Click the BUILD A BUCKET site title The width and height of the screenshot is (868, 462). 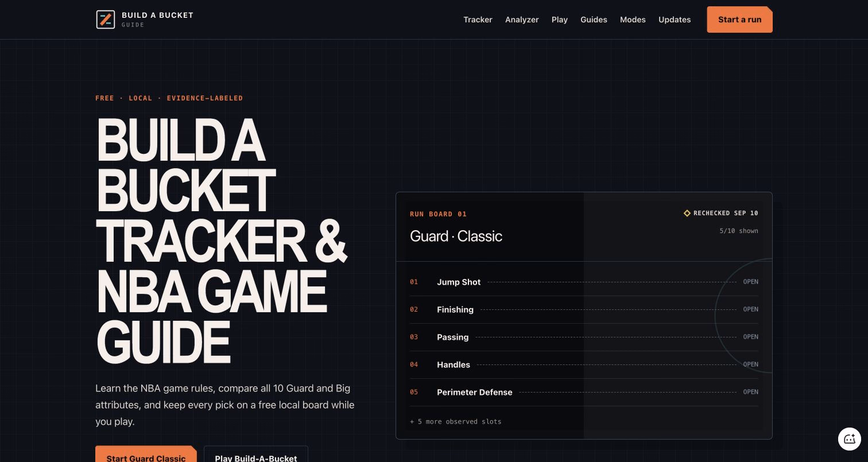click(x=157, y=15)
